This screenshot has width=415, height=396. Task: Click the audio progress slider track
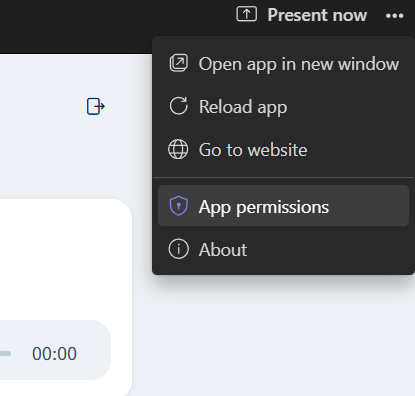click(x=5, y=354)
